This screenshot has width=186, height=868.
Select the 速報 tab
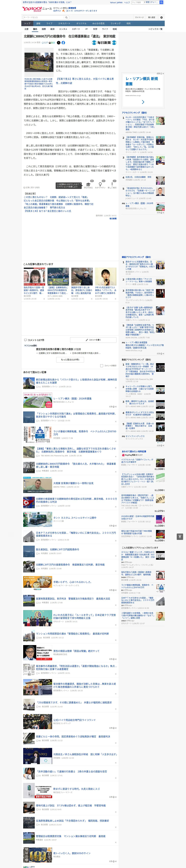coord(38,24)
